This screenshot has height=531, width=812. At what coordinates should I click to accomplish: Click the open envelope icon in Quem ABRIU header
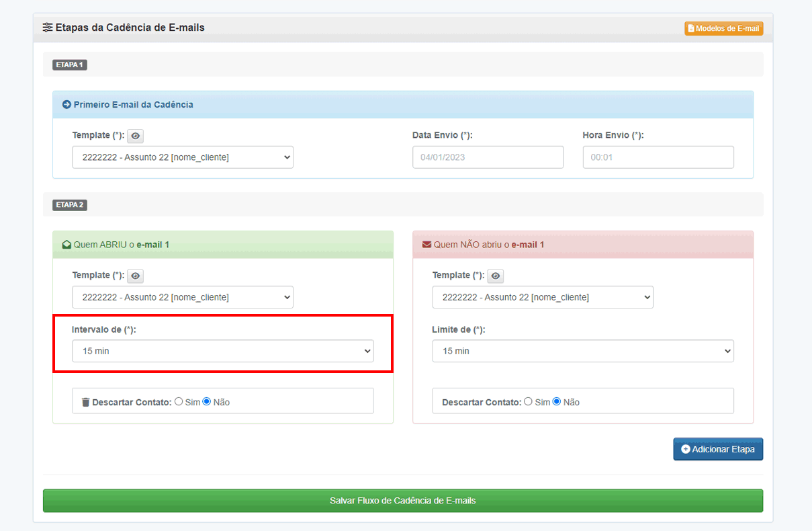click(x=66, y=245)
